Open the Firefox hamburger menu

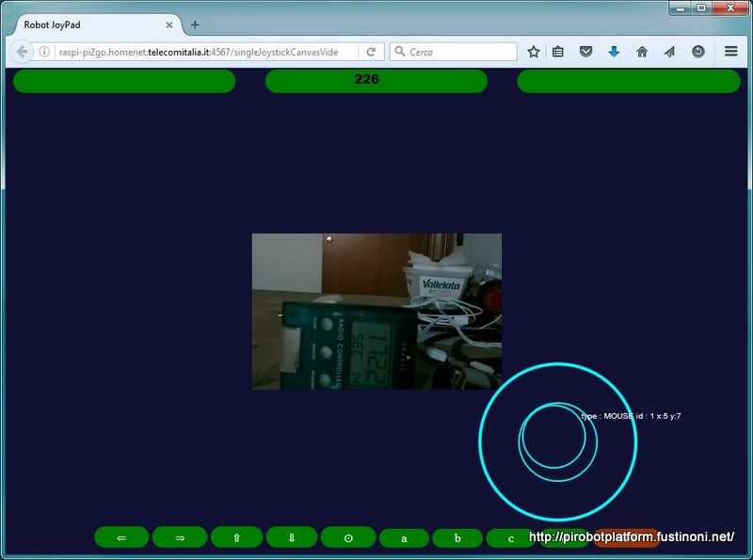point(730,53)
